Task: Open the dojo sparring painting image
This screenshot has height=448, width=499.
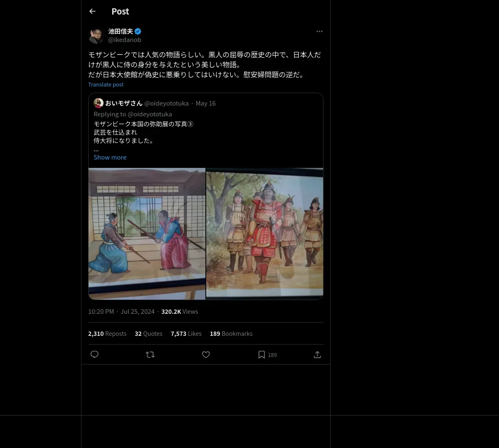Action: [x=147, y=234]
